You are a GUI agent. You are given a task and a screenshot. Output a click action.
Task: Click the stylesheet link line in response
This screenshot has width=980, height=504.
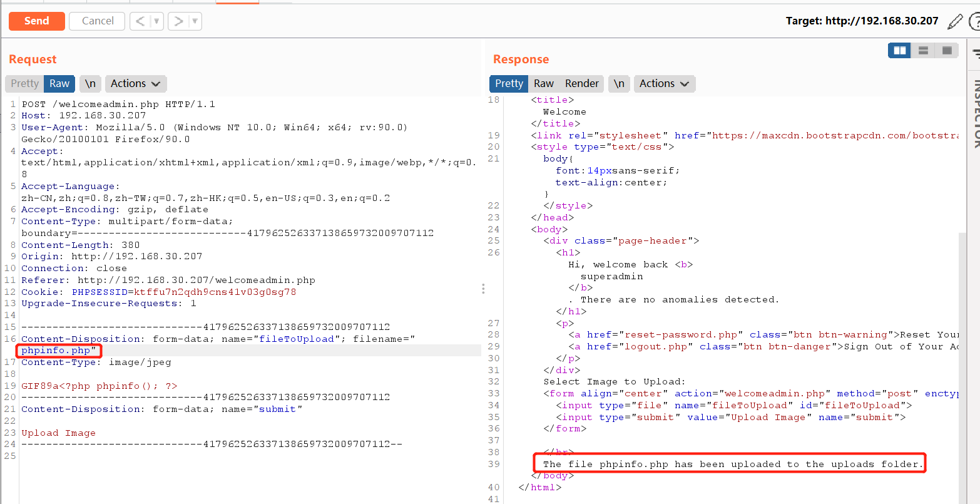point(745,135)
